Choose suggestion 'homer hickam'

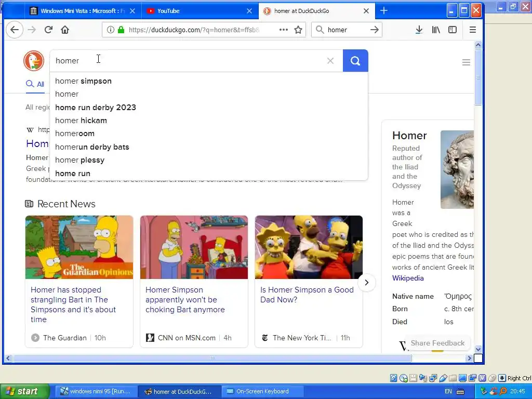coord(209,121)
